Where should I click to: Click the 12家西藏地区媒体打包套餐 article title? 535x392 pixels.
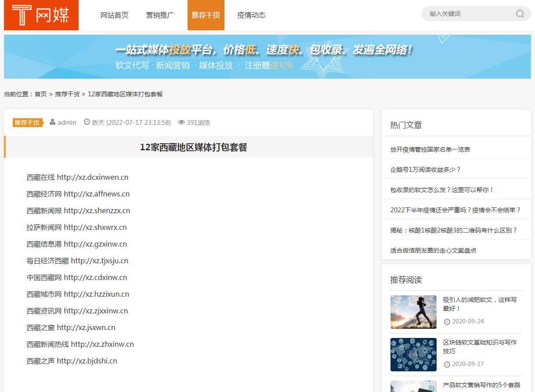pyautogui.click(x=194, y=147)
